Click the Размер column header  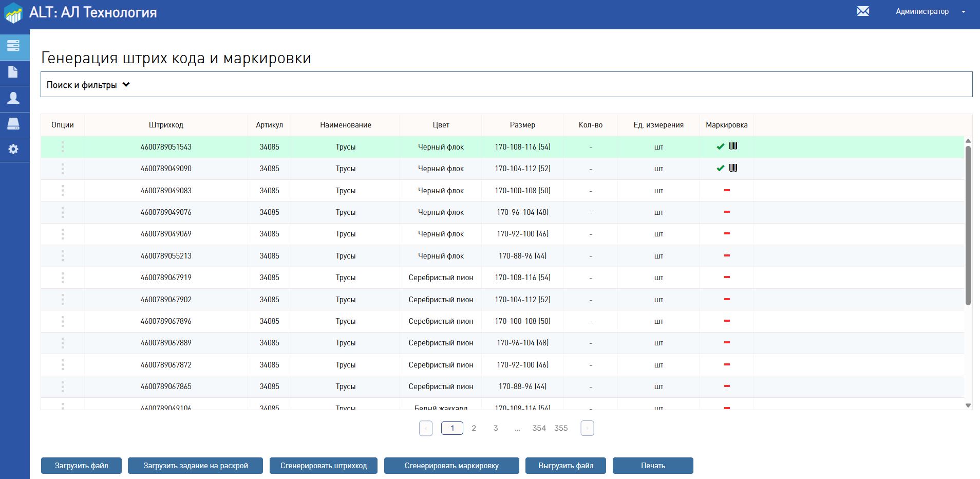click(x=523, y=125)
